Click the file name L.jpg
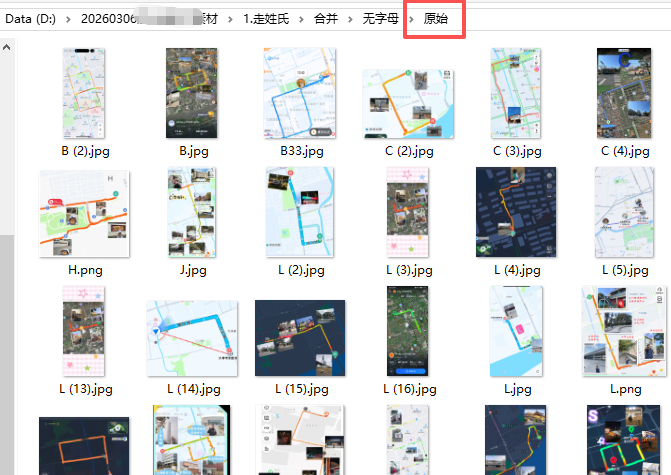This screenshot has width=671, height=475. point(517,389)
